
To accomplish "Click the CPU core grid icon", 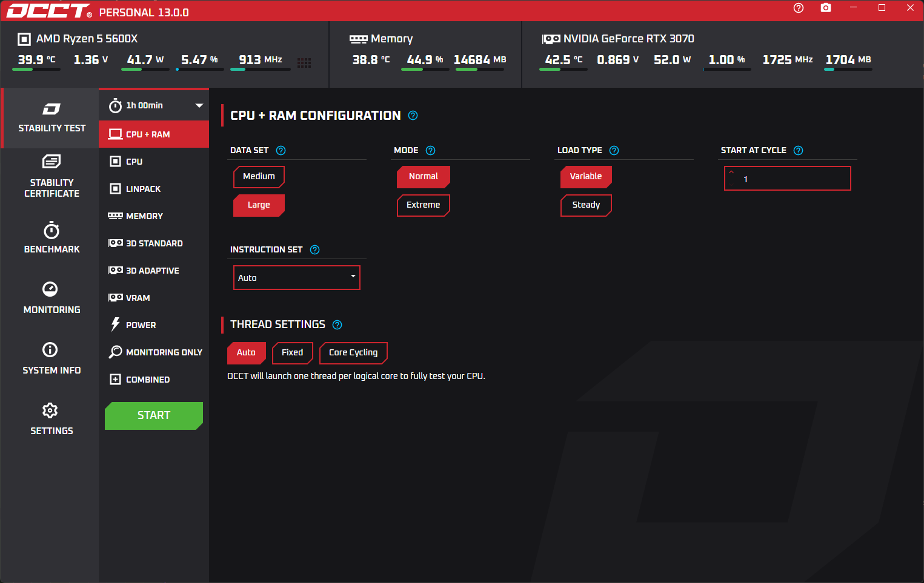I will (304, 63).
